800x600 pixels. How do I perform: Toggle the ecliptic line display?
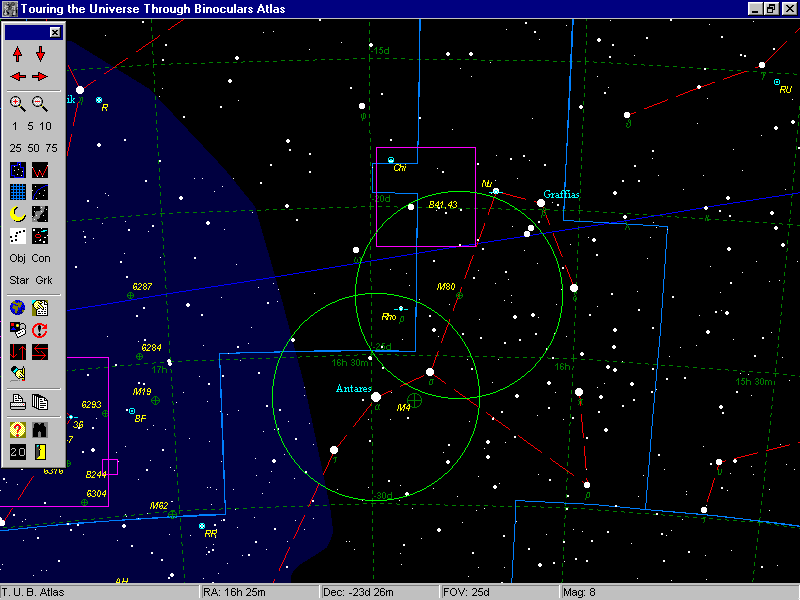click(x=40, y=192)
